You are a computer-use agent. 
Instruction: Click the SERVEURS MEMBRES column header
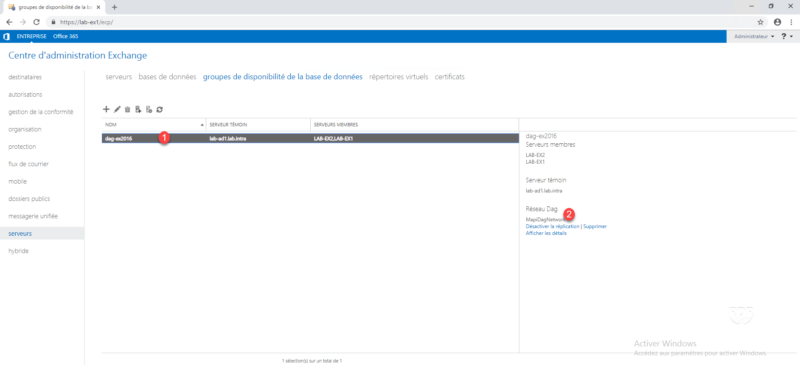pos(414,125)
